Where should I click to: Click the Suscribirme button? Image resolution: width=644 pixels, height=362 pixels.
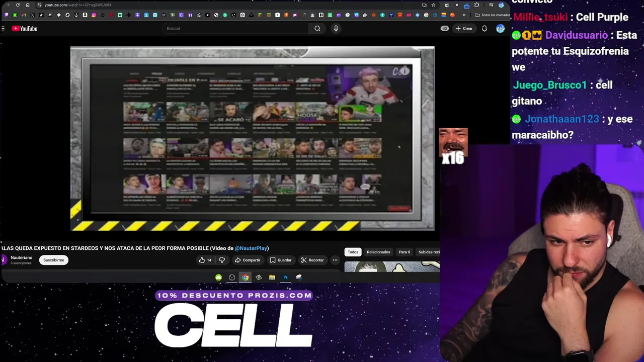[53, 260]
